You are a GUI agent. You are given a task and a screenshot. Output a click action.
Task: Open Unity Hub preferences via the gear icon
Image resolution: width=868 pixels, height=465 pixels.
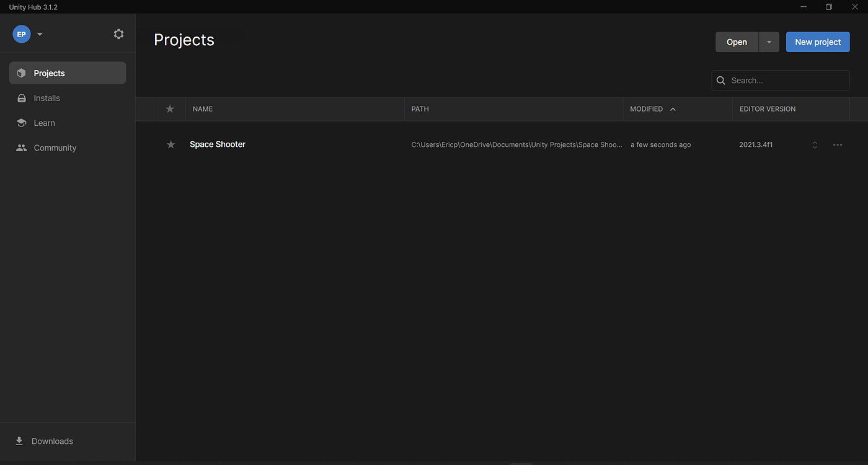click(118, 34)
